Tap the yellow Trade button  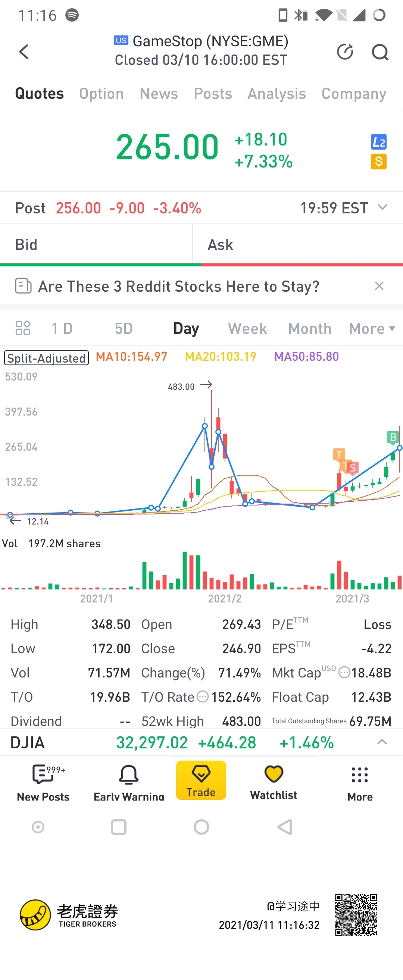[x=201, y=780]
